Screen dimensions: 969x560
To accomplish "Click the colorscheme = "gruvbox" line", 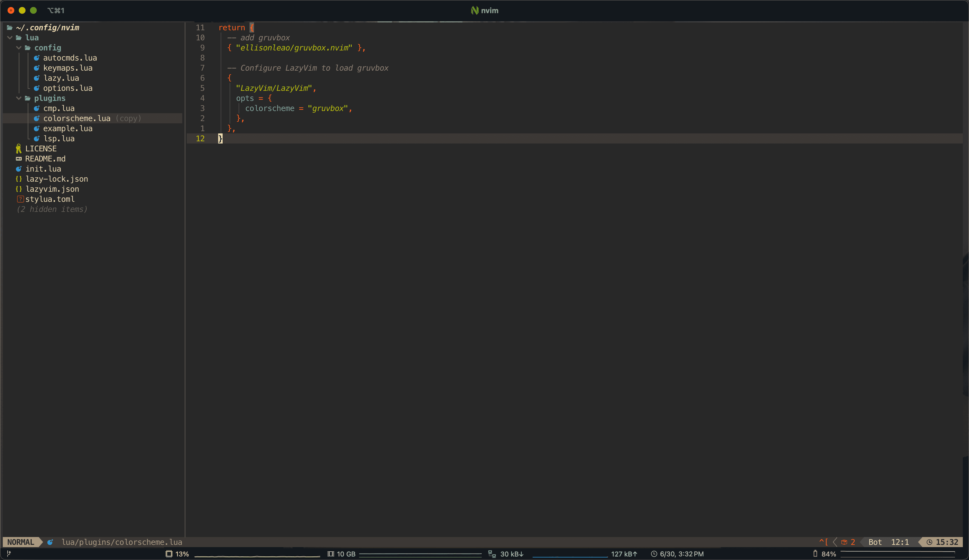I will tap(298, 108).
